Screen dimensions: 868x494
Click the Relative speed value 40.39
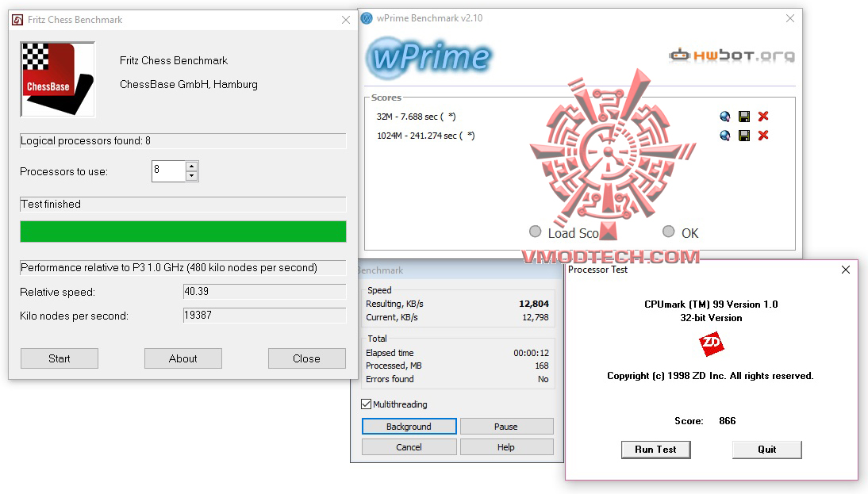click(x=264, y=292)
